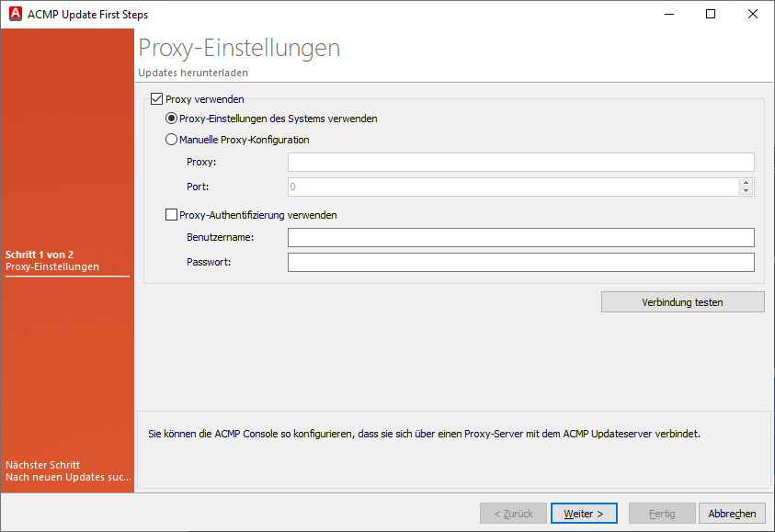
Task: Enable "Proxy-Authentifizierung verwenden" checkbox
Action: [x=171, y=215]
